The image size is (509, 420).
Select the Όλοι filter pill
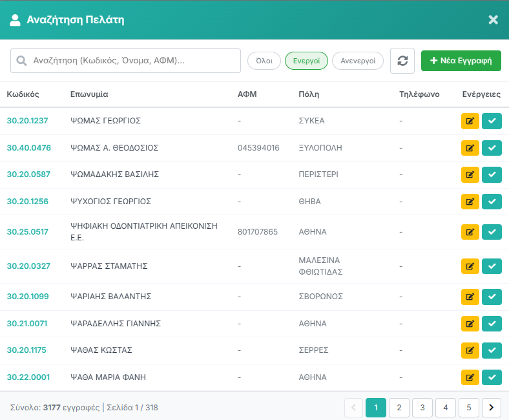264,61
